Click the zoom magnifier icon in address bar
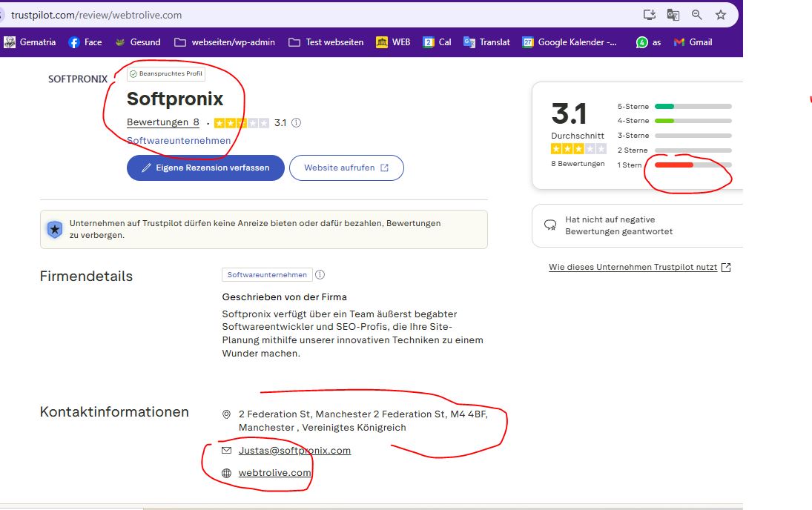Image resolution: width=812 pixels, height=510 pixels. pos(696,15)
